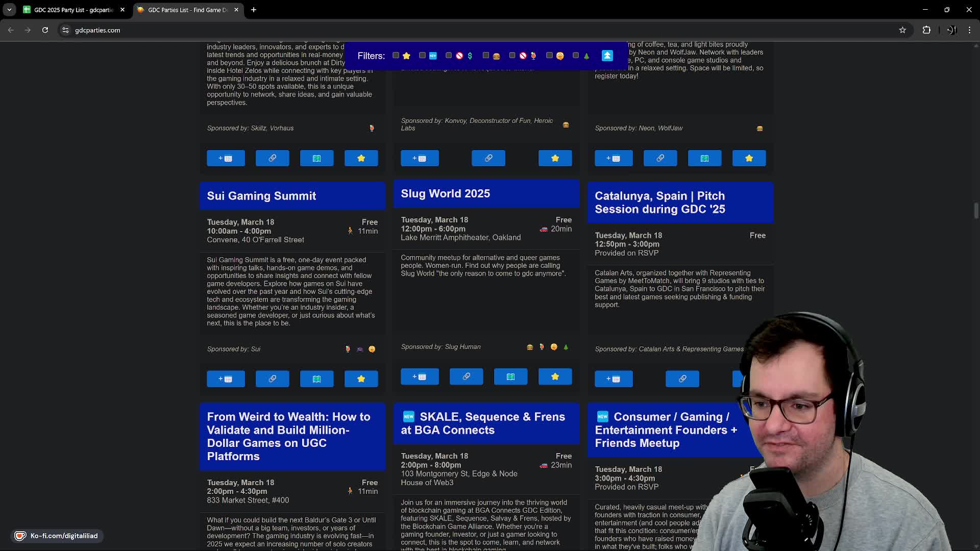Click From Weird to Wealth event title

pyautogui.click(x=288, y=436)
